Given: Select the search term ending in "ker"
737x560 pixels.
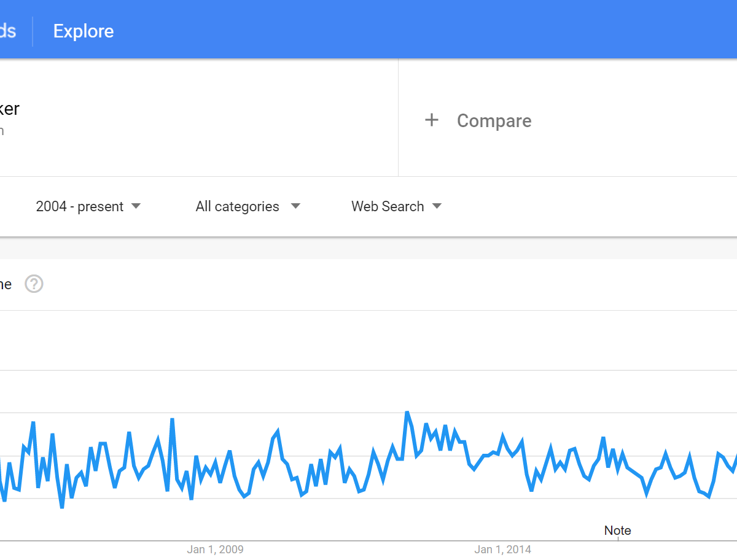Looking at the screenshot, I should 10,109.
